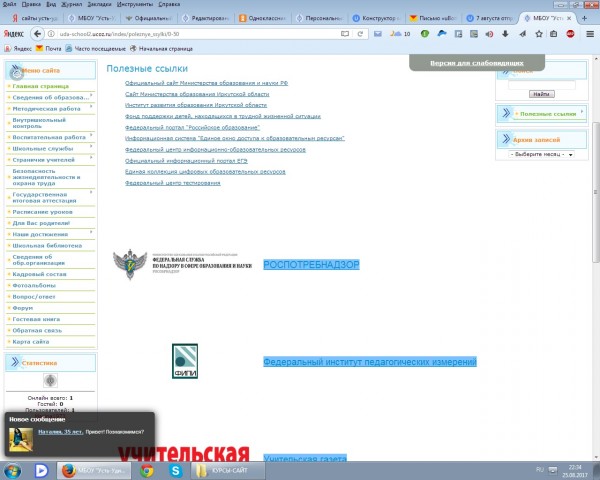Image resolution: width=600 pixels, height=480 pixels.
Task: Click the paper plane send icon
Action: click(x=522, y=34)
